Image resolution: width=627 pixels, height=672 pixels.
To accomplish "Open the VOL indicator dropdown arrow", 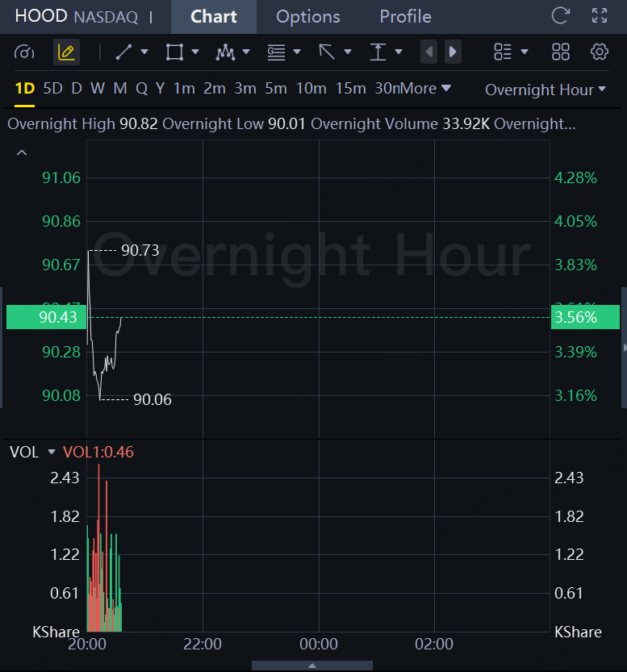I will click(x=52, y=452).
